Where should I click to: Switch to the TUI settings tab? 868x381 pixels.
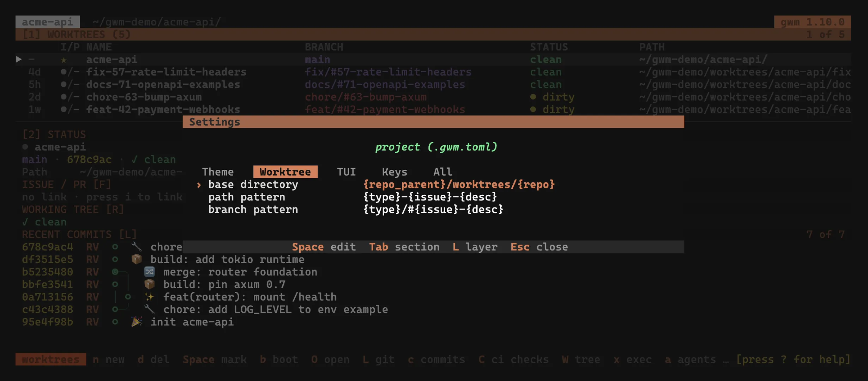coord(346,172)
